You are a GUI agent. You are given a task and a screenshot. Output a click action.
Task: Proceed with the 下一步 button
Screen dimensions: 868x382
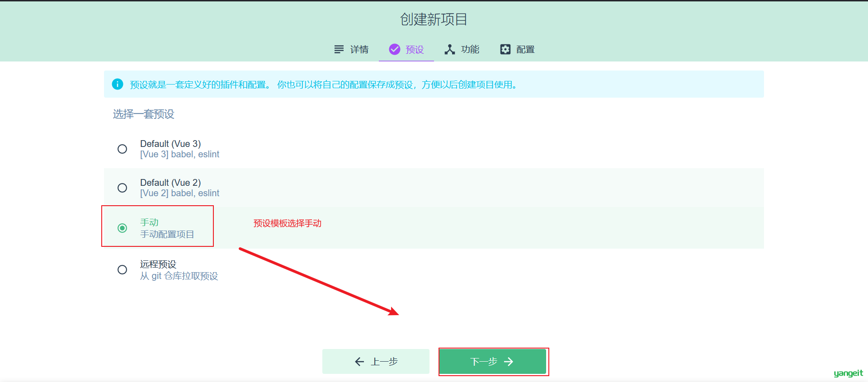[493, 361]
